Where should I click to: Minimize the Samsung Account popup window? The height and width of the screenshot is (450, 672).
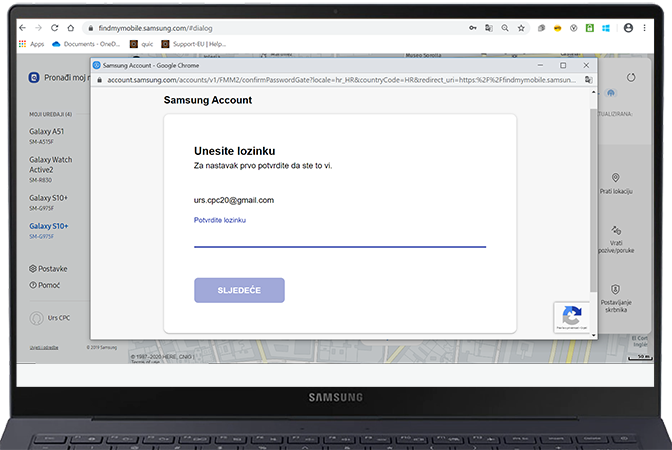[x=540, y=65]
